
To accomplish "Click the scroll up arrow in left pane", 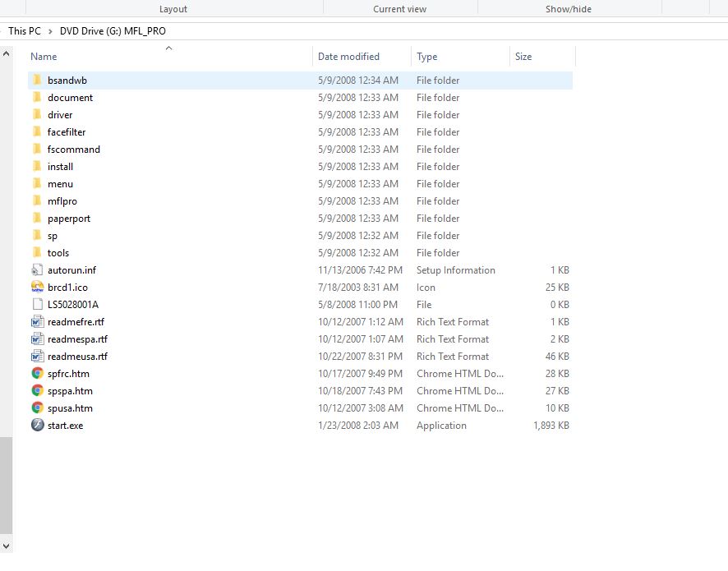I will pos(7,53).
